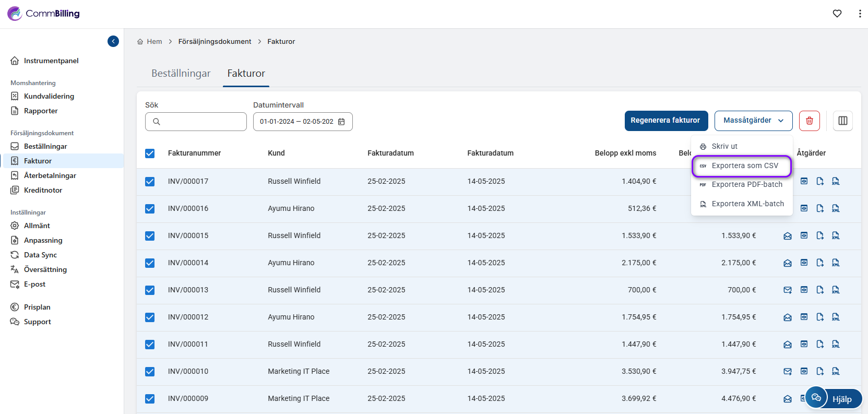Click into the Sök search field
The image size is (868, 414).
(196, 122)
